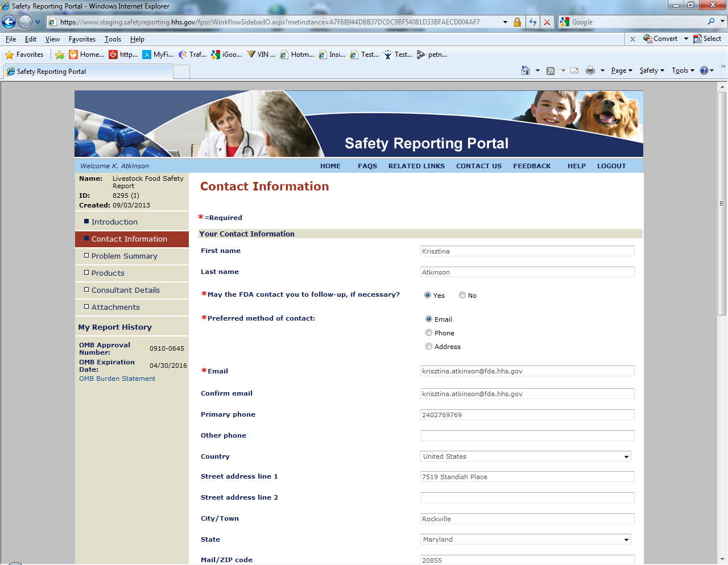
Task: Open the http... favorites bar shortcut
Action: pyautogui.click(x=123, y=55)
